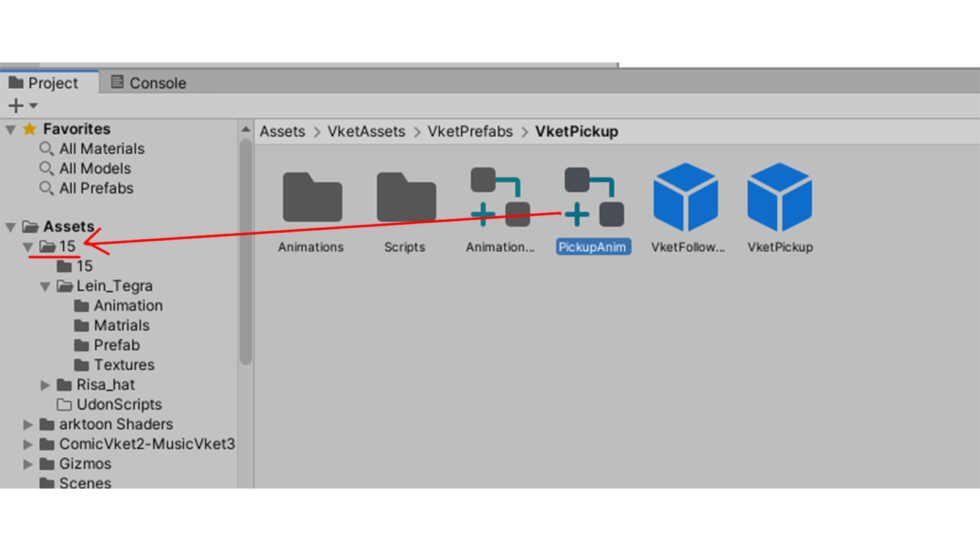Click search icon beside All Models
This screenshot has width=980, height=551.
coord(47,168)
